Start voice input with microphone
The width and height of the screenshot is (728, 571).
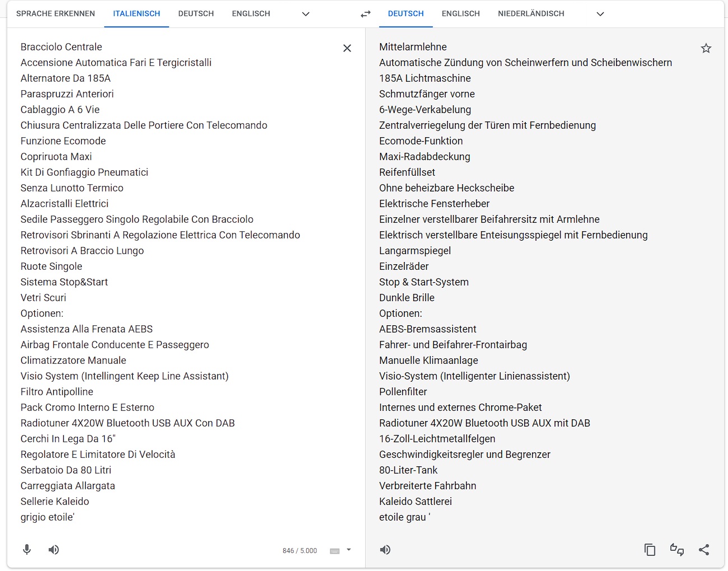(27, 550)
